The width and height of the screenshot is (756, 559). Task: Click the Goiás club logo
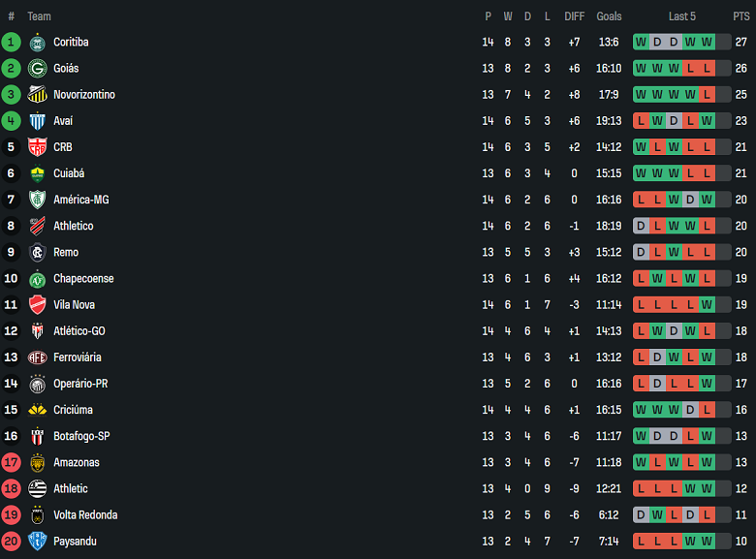(38, 68)
